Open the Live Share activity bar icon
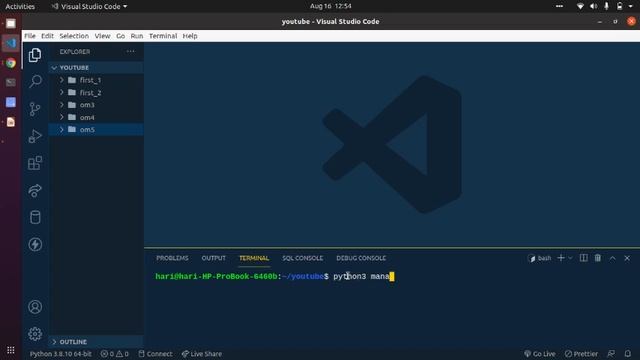 35,190
